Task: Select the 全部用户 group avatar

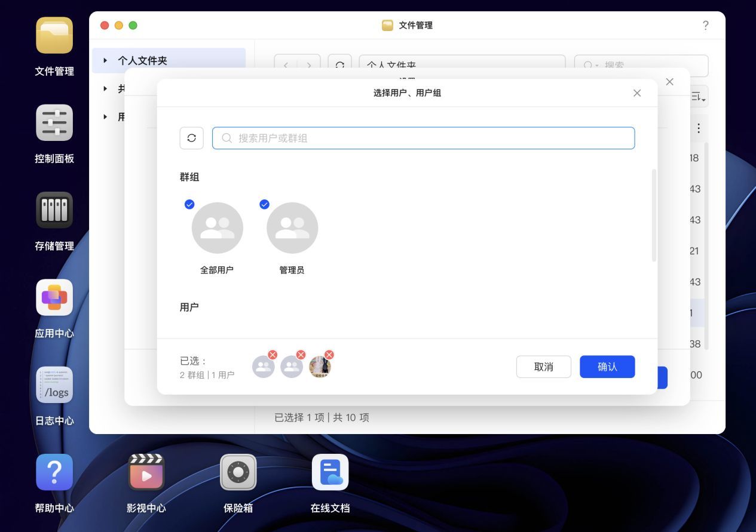Action: (x=217, y=227)
